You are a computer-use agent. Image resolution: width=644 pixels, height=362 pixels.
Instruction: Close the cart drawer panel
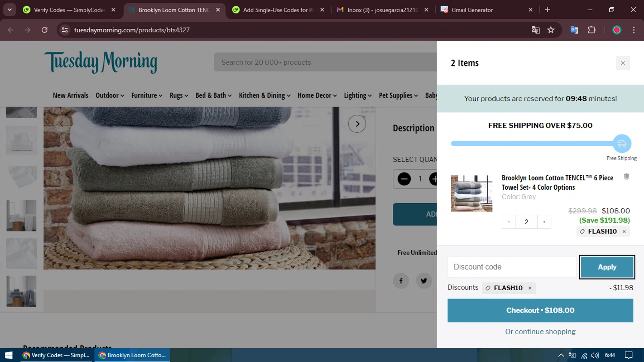pos(623,63)
